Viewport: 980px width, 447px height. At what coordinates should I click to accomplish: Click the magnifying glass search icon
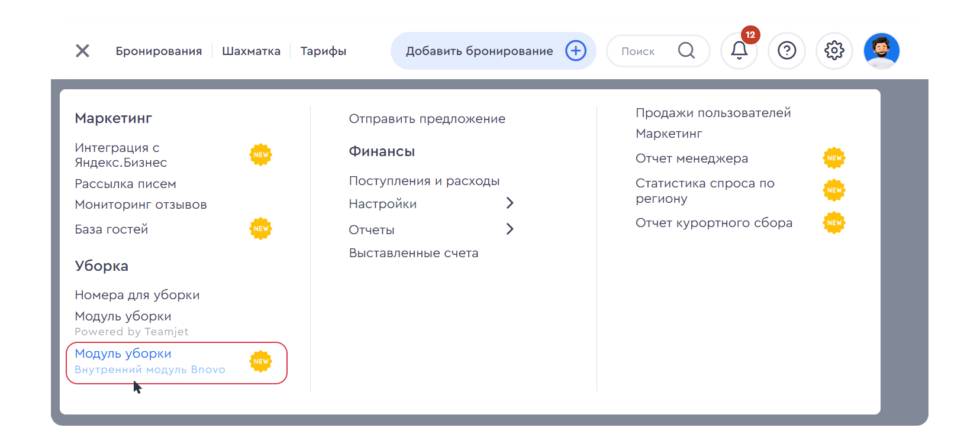tap(686, 50)
